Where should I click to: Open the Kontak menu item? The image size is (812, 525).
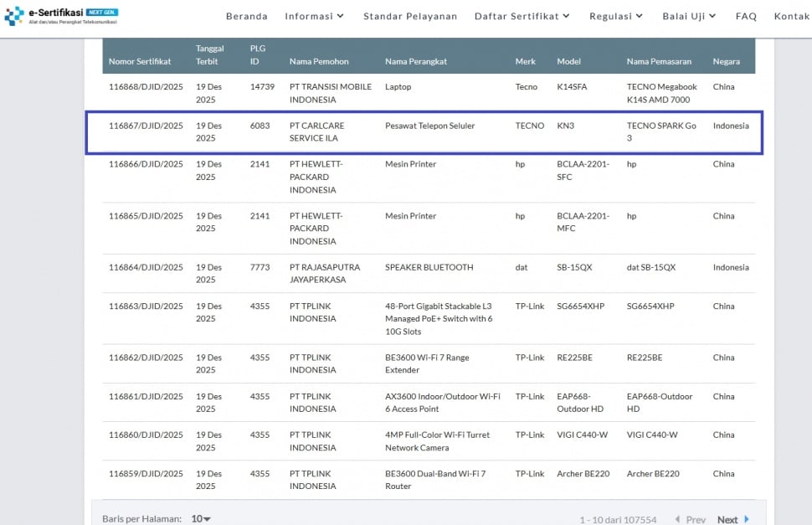(x=792, y=16)
